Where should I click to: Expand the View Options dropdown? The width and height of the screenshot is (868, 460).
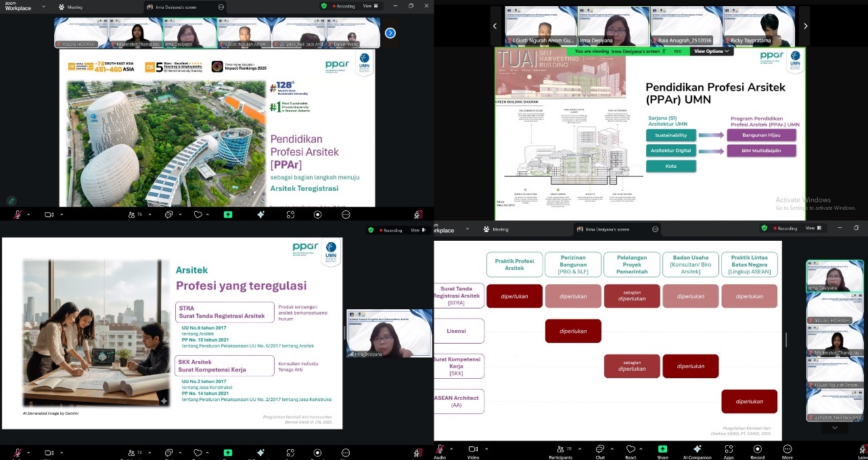pos(712,51)
